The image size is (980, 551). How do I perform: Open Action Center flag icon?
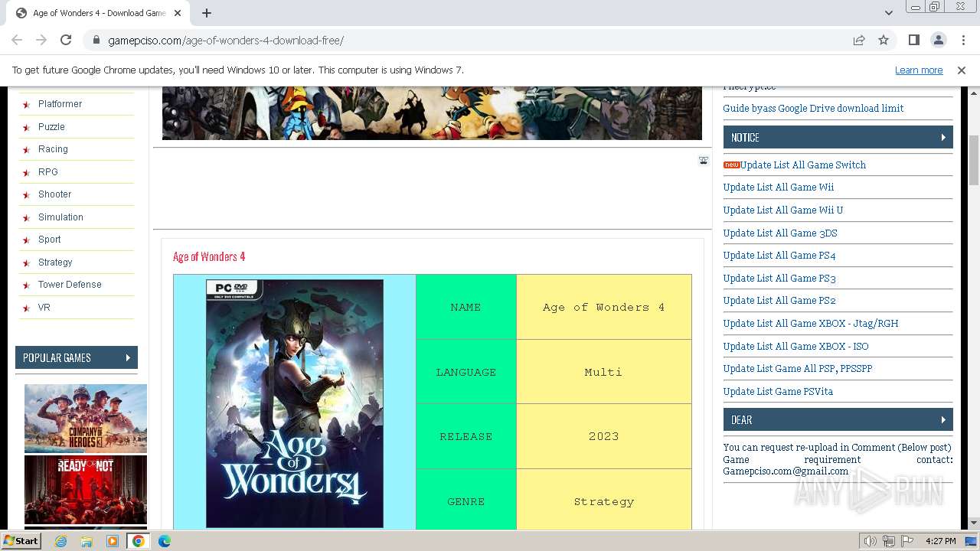point(907,541)
